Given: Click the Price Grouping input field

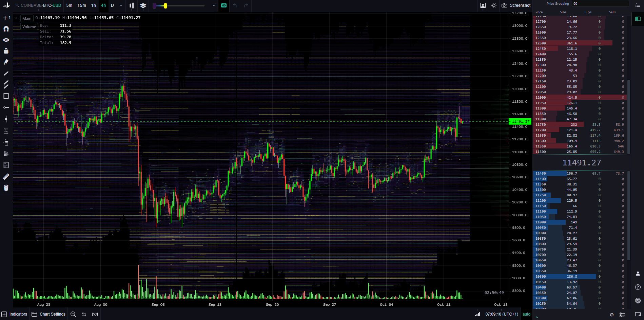Looking at the screenshot, I should (x=600, y=3).
